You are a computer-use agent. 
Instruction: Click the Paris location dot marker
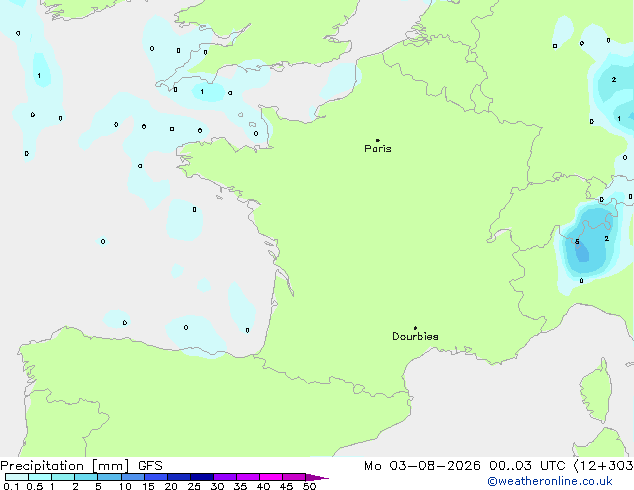click(x=378, y=140)
